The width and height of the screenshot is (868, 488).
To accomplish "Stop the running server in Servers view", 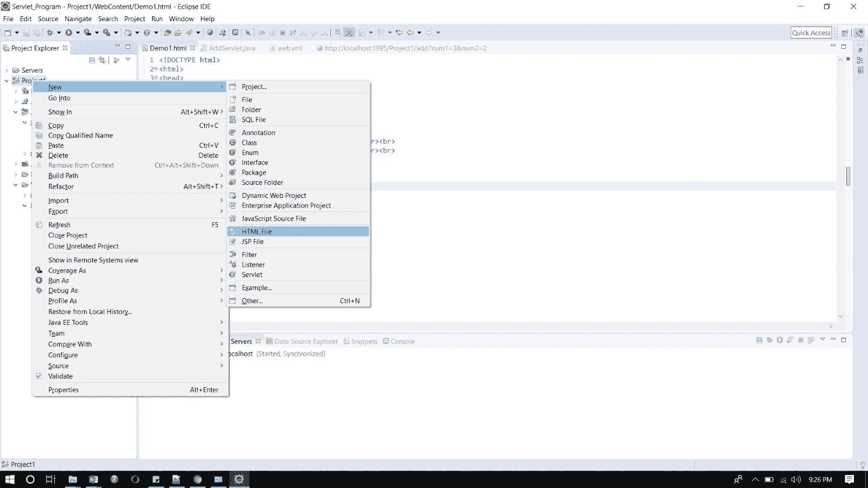I will [801, 341].
